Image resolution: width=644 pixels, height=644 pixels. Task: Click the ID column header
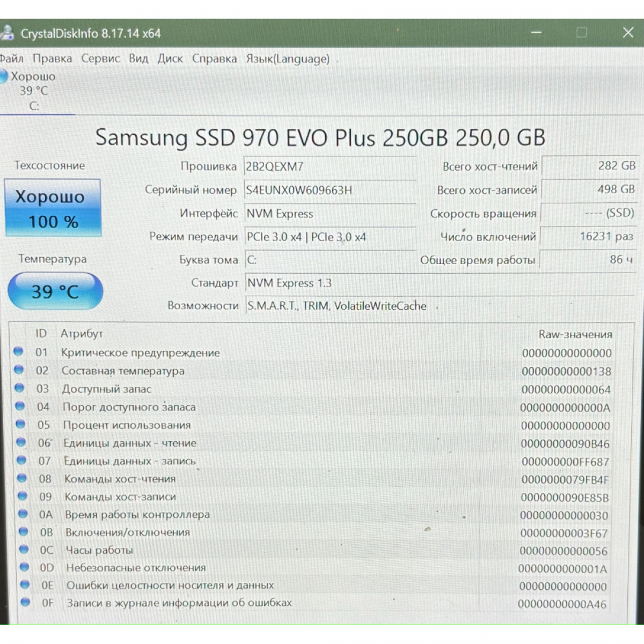tap(41, 333)
